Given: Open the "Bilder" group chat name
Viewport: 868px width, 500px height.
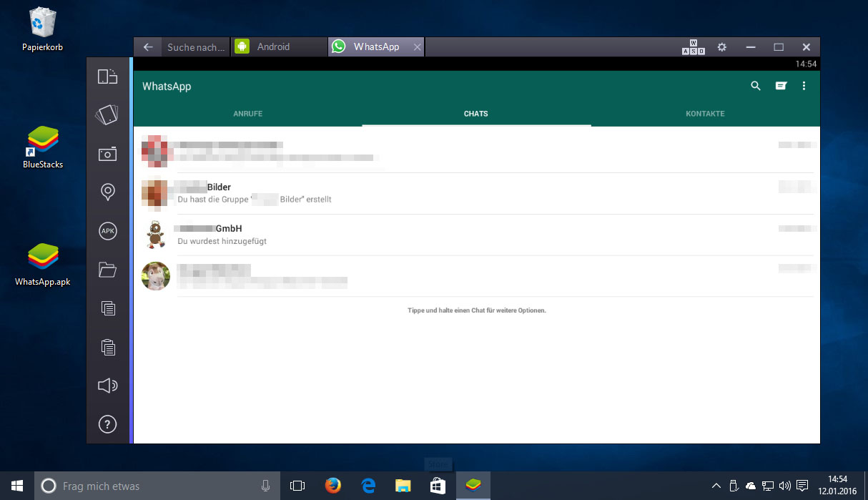Looking at the screenshot, I should [219, 187].
